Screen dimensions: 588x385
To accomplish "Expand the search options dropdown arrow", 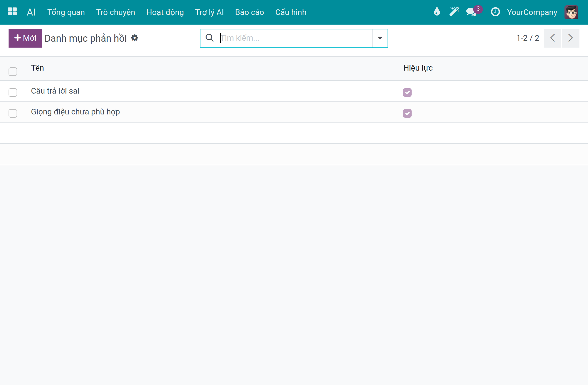I will (380, 38).
